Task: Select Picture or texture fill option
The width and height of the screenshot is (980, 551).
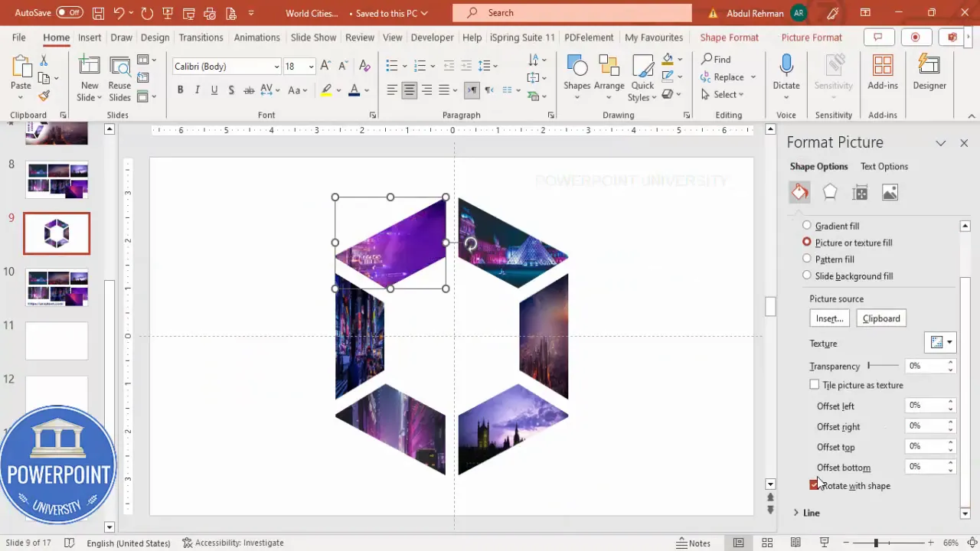Action: tap(807, 242)
